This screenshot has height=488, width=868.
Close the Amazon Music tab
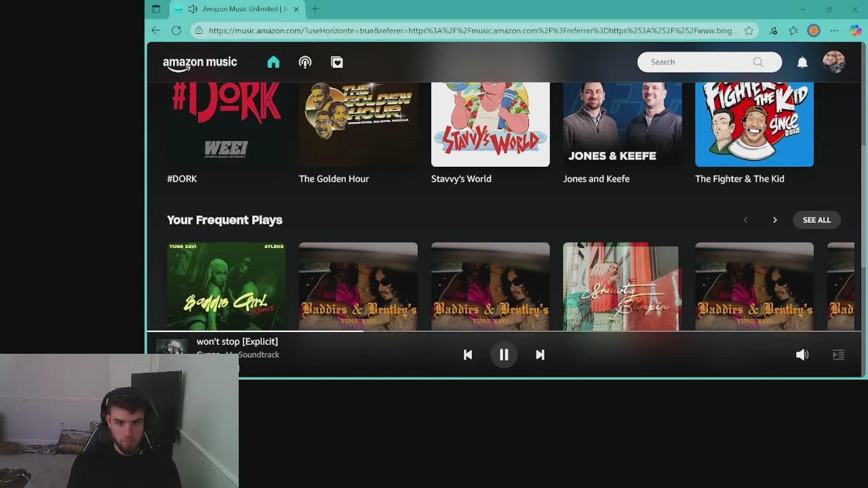[x=296, y=9]
